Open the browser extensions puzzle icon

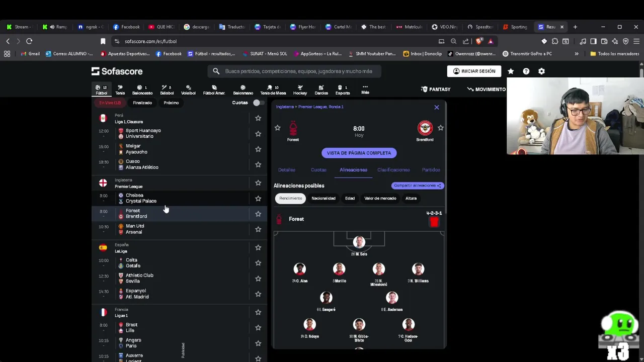pos(555,41)
